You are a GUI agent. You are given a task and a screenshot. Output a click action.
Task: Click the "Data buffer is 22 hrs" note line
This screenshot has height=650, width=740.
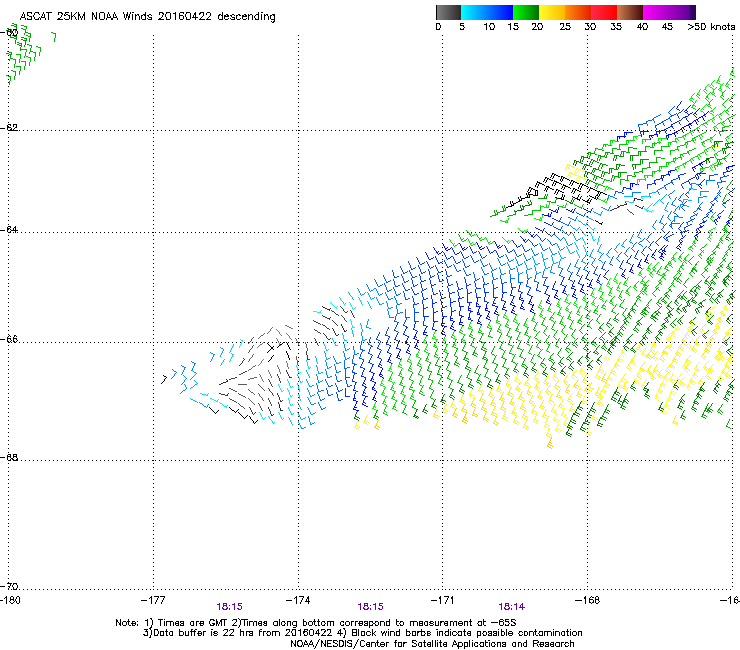[362, 633]
